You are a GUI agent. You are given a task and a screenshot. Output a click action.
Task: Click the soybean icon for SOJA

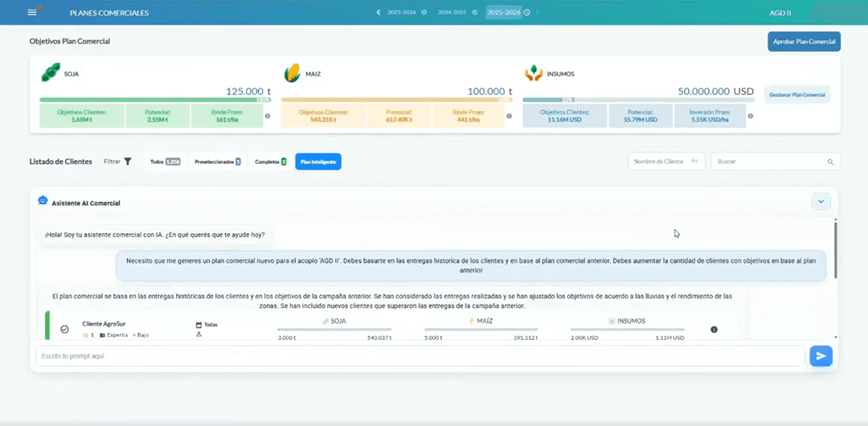[x=51, y=72]
